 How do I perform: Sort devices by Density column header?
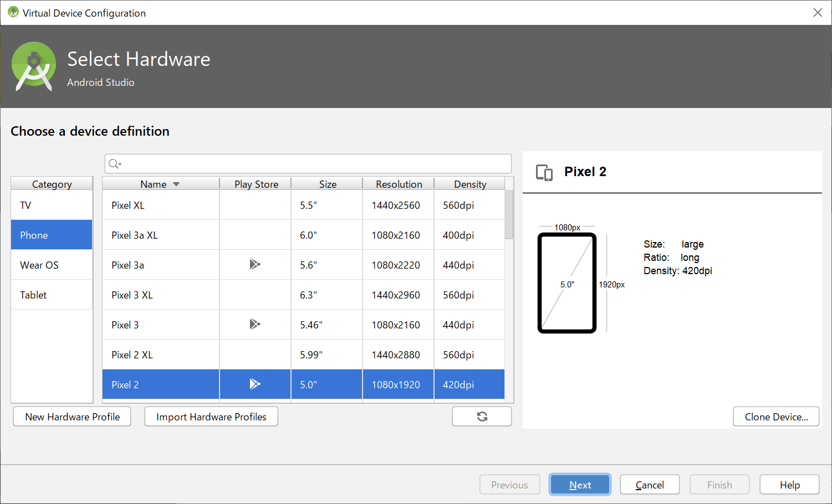(469, 184)
